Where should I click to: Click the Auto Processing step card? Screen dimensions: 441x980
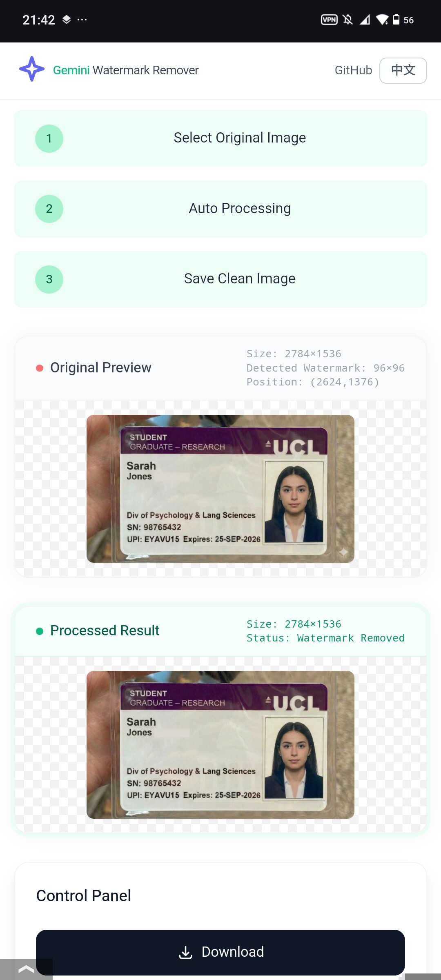point(220,209)
